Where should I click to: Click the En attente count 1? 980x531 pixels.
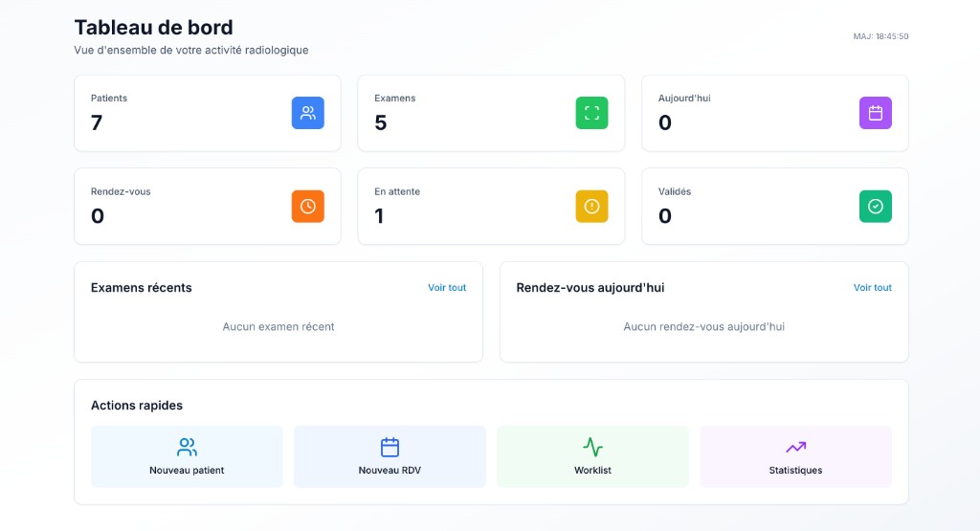(379, 216)
